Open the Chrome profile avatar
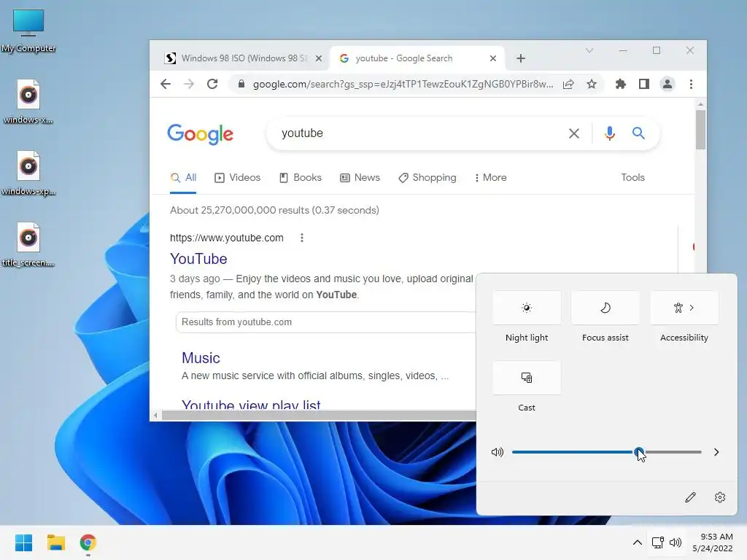The width and height of the screenshot is (747, 560). pyautogui.click(x=667, y=85)
